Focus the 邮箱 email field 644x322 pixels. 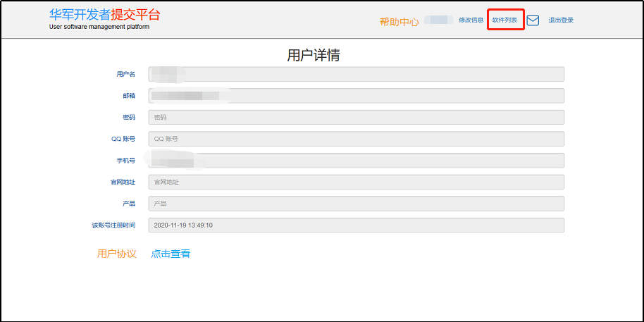pos(356,96)
